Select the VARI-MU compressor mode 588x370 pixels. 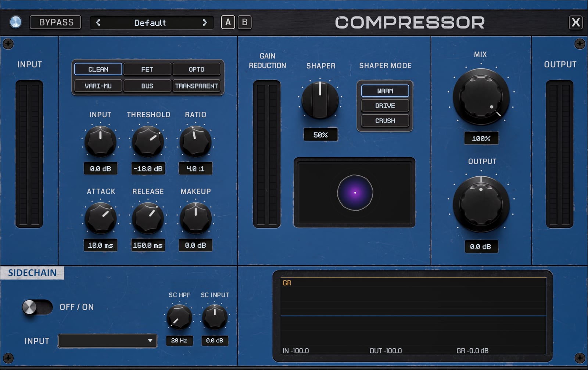pos(98,86)
